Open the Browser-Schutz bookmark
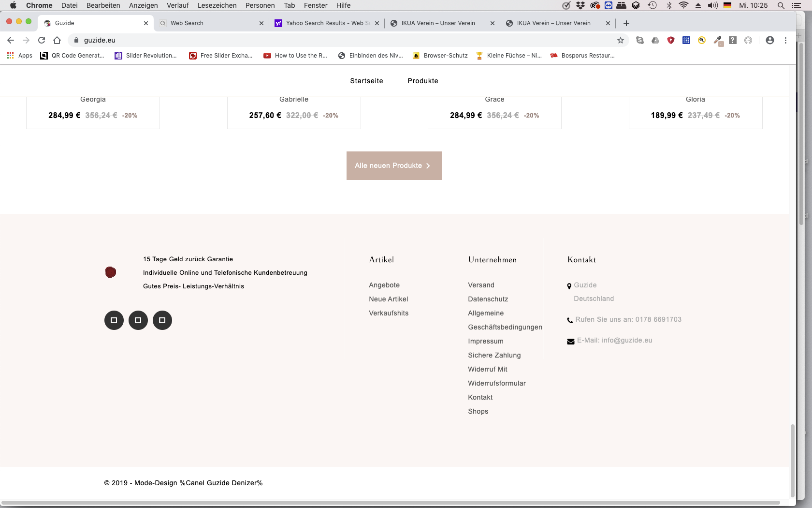 coord(440,56)
